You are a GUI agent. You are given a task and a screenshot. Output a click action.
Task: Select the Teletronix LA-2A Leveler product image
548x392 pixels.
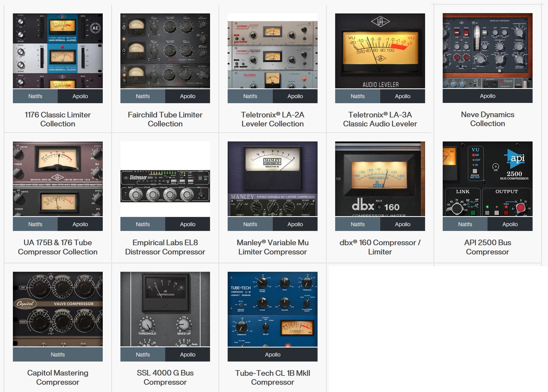tap(273, 51)
